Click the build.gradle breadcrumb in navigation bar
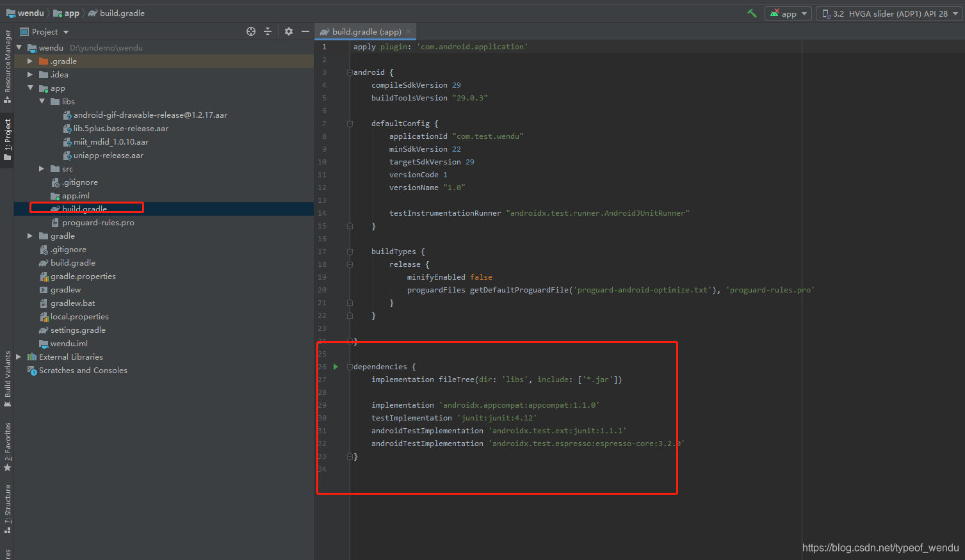The height and width of the screenshot is (560, 965). [x=116, y=13]
